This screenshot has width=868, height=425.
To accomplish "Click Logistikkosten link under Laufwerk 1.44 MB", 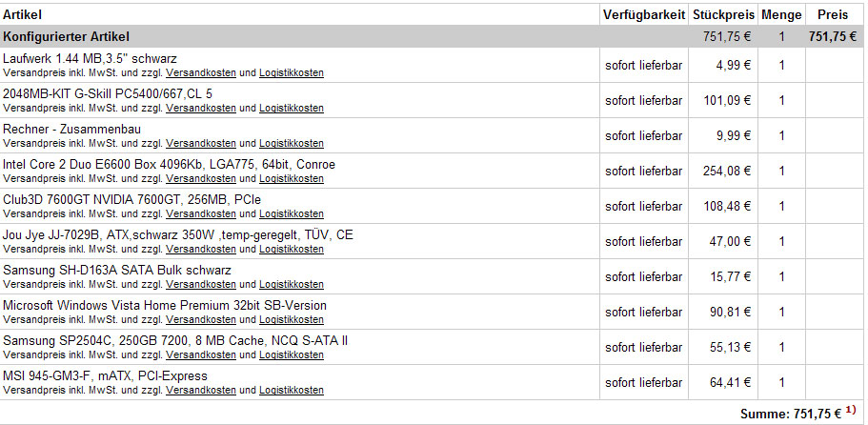I will [x=291, y=72].
